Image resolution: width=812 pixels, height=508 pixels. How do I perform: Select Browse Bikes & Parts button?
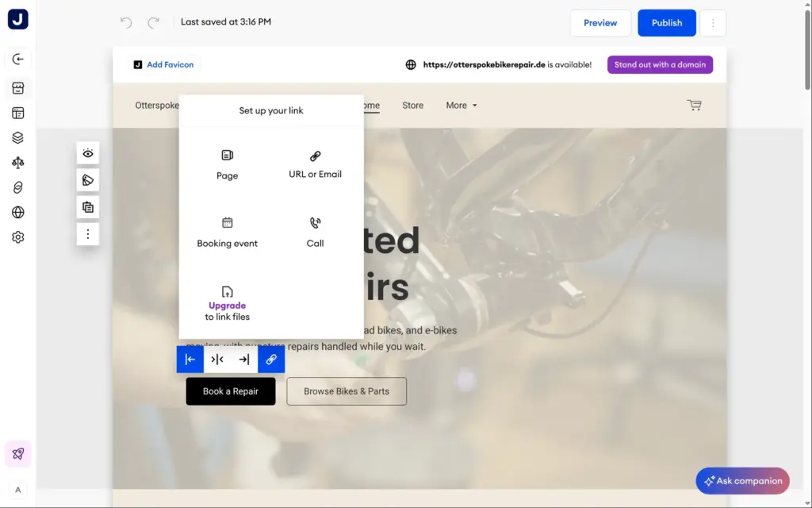tap(347, 391)
